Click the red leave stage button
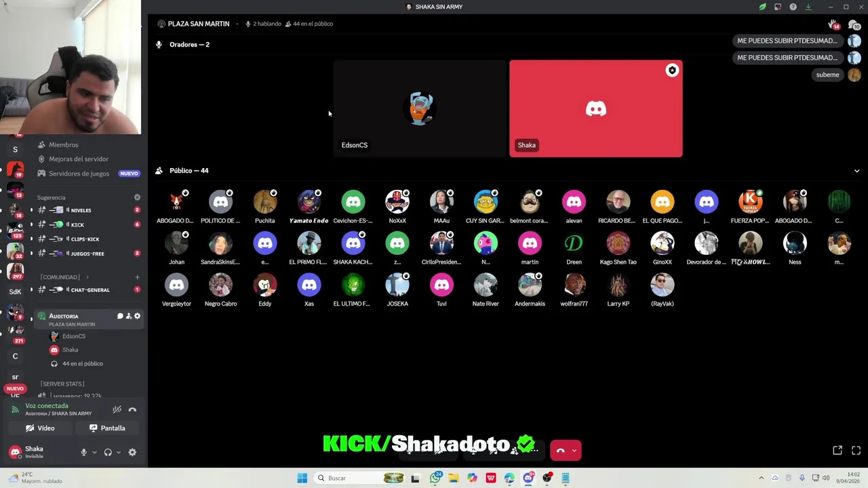This screenshot has height=488, width=868. click(561, 450)
